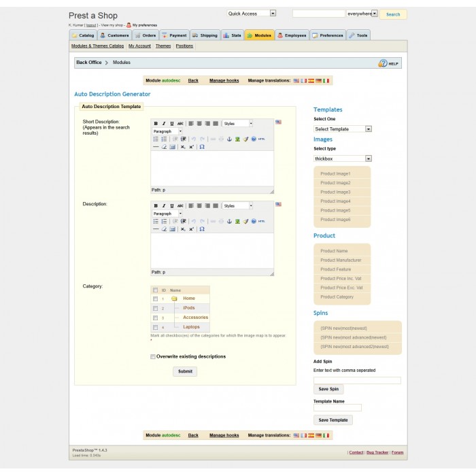This screenshot has width=476, height=476.
Task: Check the iPods category checkbox
Action: [156, 309]
